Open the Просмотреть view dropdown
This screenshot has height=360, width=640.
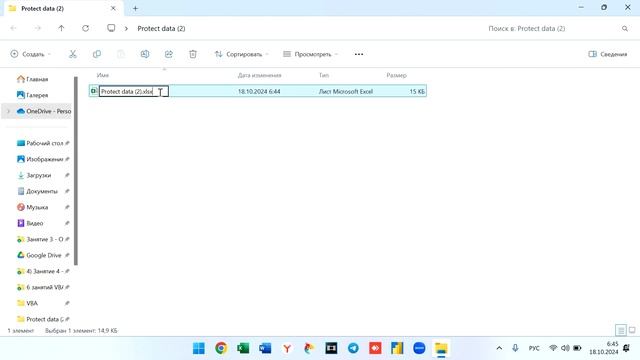311,54
